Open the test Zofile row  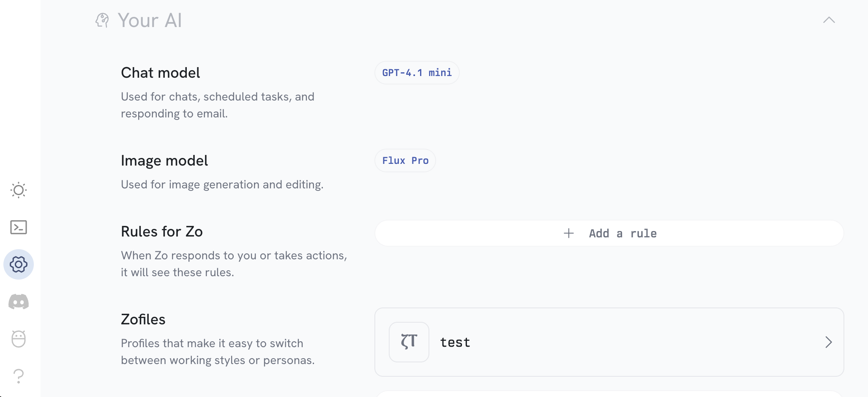click(609, 342)
